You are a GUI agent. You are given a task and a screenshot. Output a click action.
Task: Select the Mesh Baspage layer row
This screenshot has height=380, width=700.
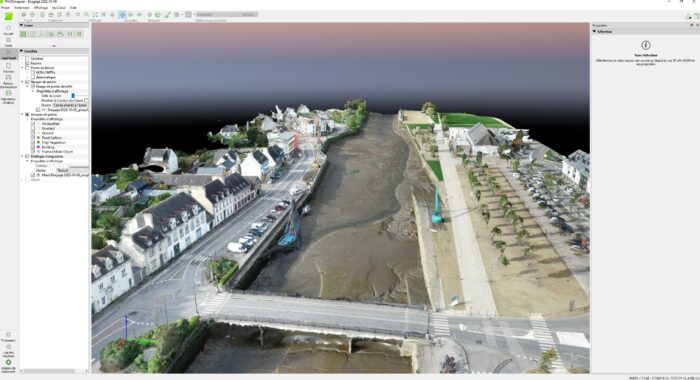(x=65, y=175)
